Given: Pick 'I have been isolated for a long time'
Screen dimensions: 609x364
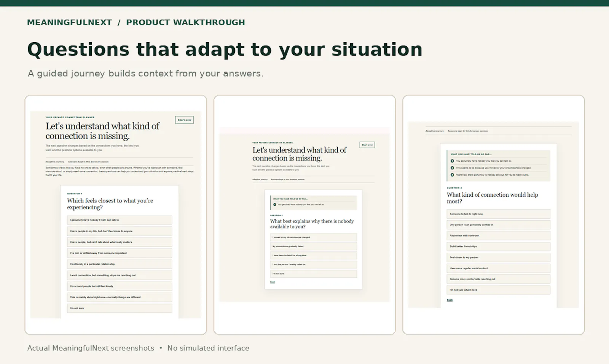Looking at the screenshot, I should click(x=314, y=256).
